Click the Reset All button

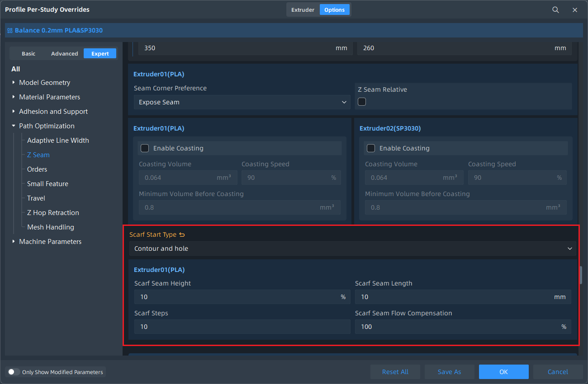(395, 372)
